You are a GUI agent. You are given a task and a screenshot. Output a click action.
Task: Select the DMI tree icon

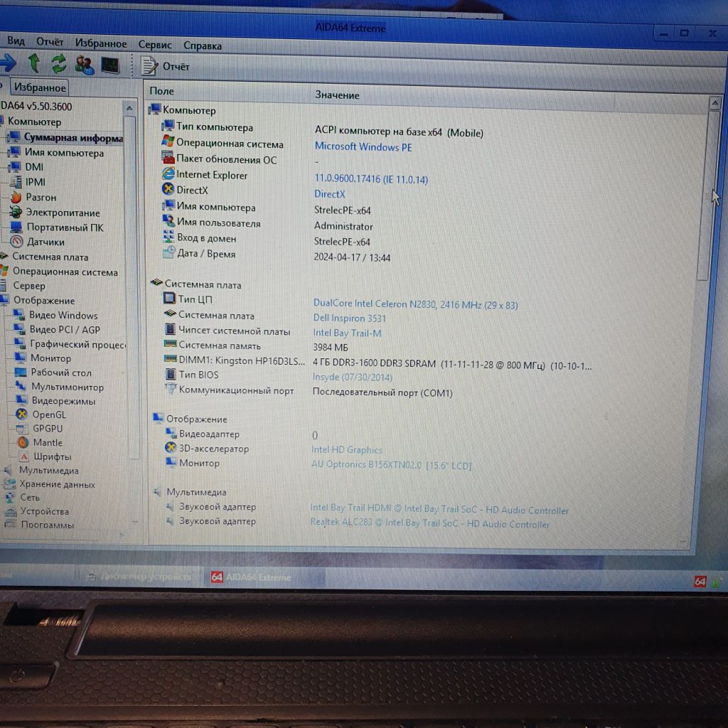[x=15, y=166]
